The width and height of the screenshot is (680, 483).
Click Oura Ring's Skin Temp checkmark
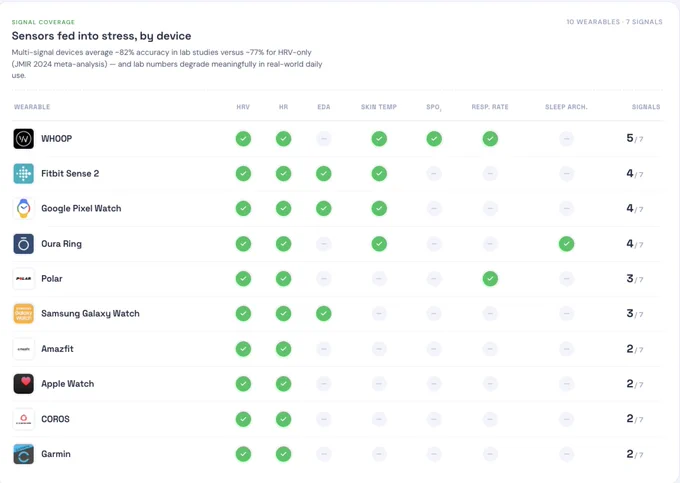coord(379,244)
